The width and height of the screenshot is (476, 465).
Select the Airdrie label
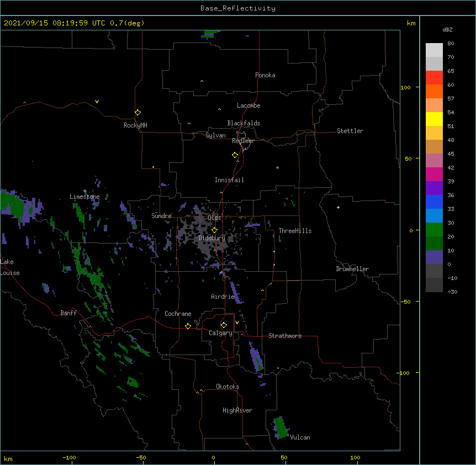tap(223, 297)
